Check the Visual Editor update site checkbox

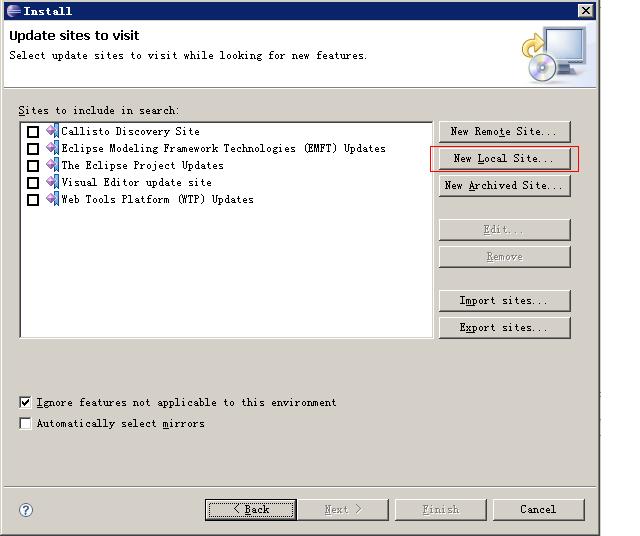[33, 182]
